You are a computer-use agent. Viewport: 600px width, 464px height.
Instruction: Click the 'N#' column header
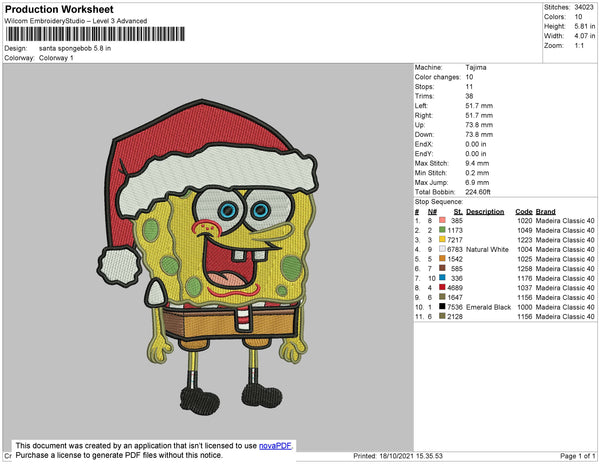click(432, 212)
